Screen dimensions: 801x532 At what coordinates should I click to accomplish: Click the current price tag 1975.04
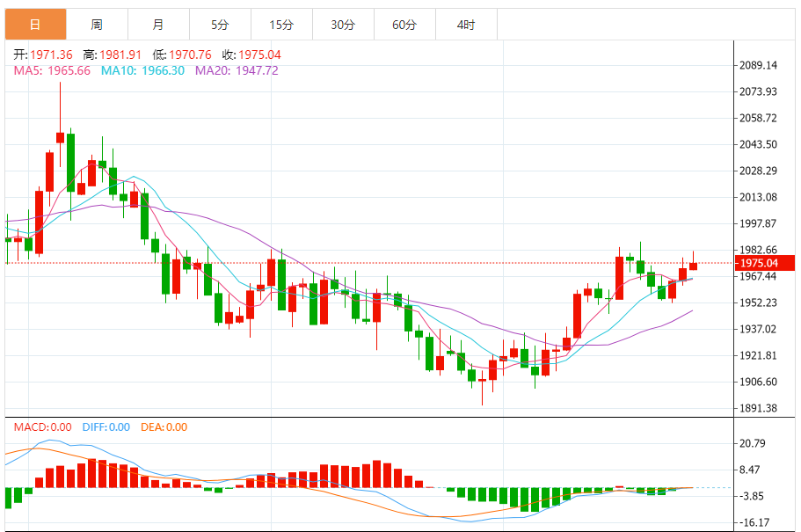(765, 263)
